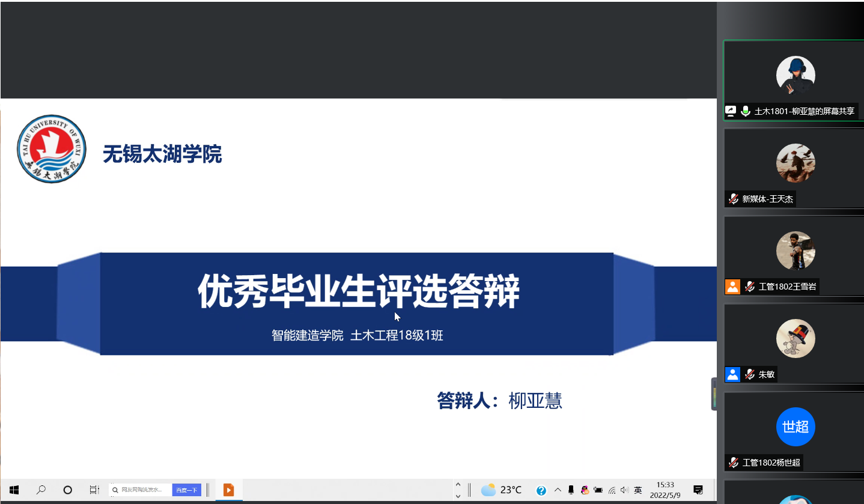Expand the hidden system tray icons chevron

[557, 490]
